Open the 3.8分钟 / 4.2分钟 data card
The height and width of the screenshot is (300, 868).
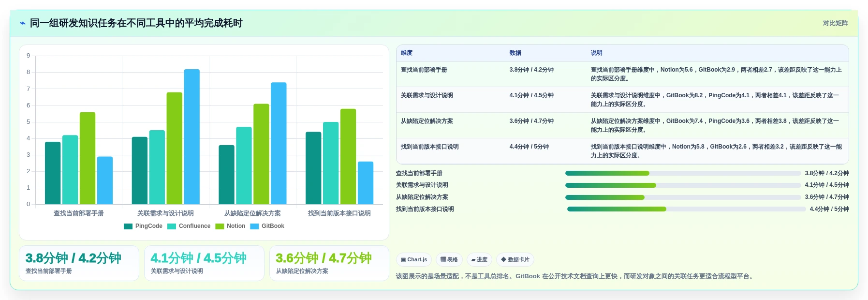79,263
